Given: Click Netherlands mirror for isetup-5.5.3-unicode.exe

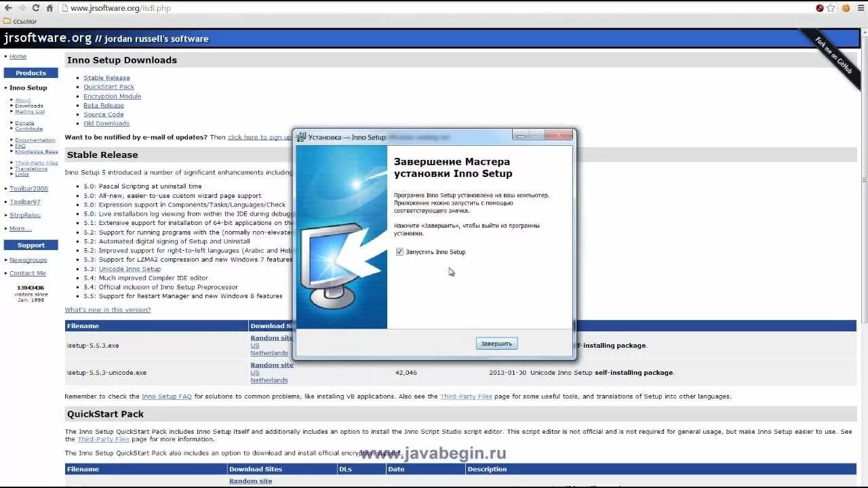Looking at the screenshot, I should [x=269, y=380].
